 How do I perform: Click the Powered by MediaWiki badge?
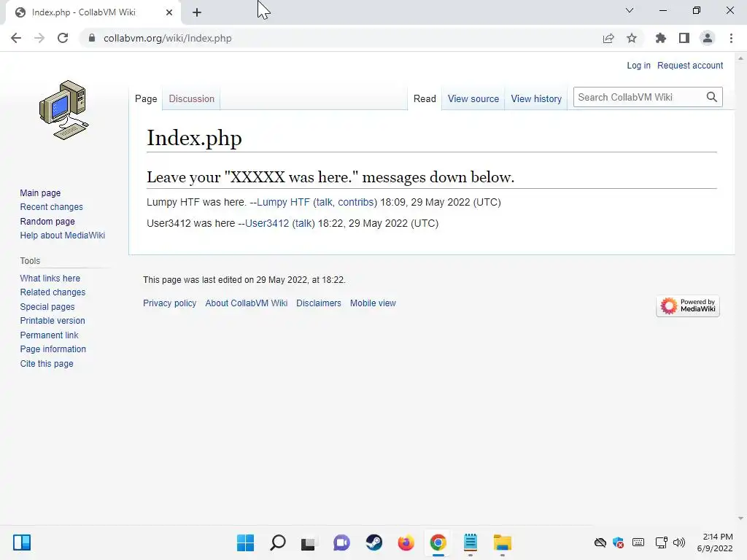coord(687,306)
